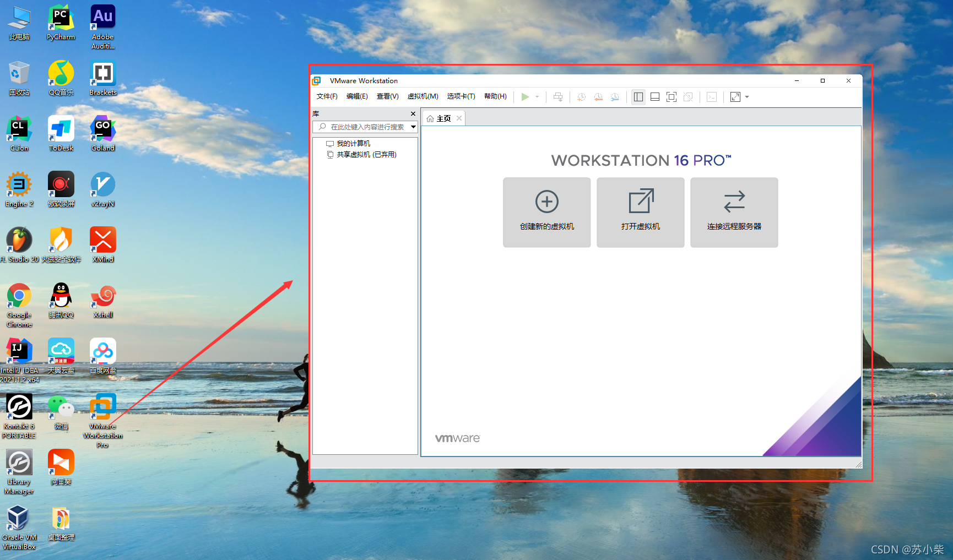Select the Adobe Audition desktop icon

click(x=103, y=28)
